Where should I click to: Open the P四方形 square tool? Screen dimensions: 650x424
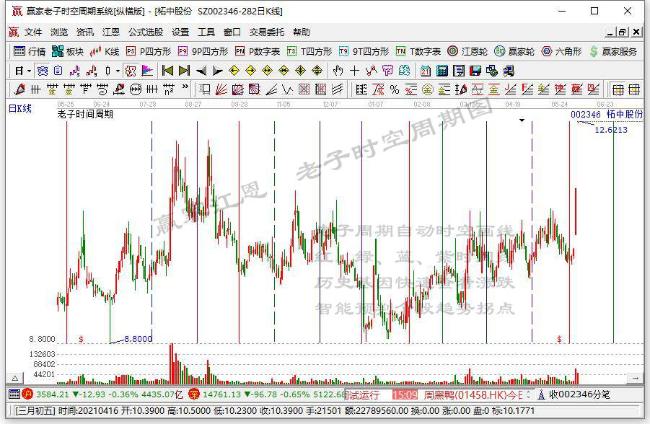(x=148, y=51)
